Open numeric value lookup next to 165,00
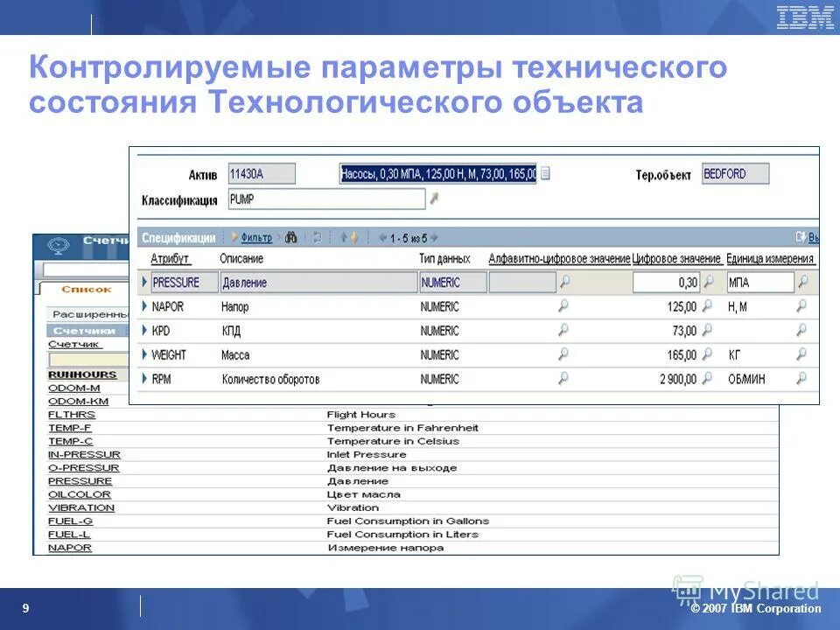Viewport: 840px width, 630px height. coord(707,354)
